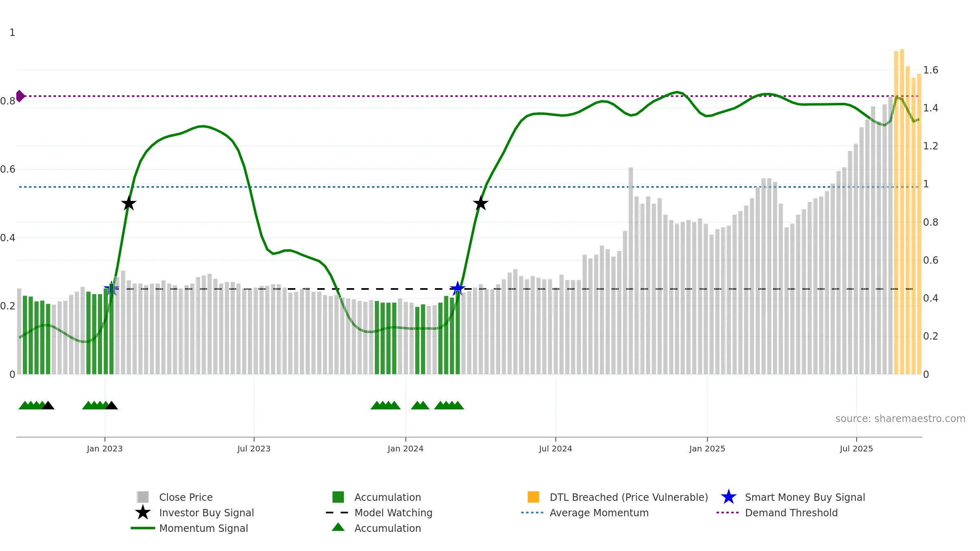Click the Jul 2025 axis label
Image resolution: width=980 pixels, height=551 pixels.
pos(856,449)
